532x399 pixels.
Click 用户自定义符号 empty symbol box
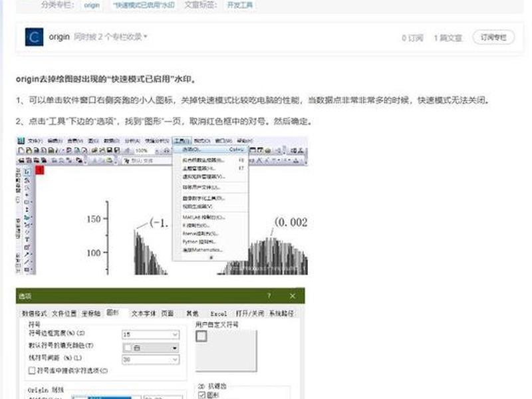coord(201,336)
